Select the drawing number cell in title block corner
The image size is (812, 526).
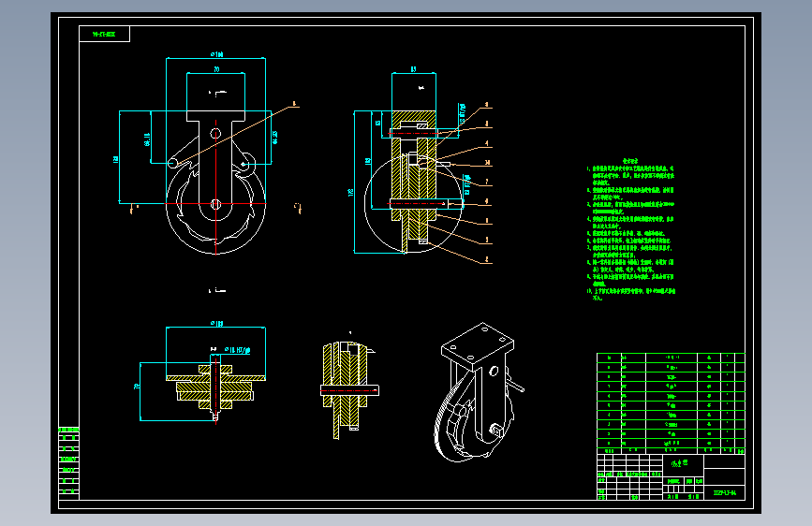(x=725, y=492)
